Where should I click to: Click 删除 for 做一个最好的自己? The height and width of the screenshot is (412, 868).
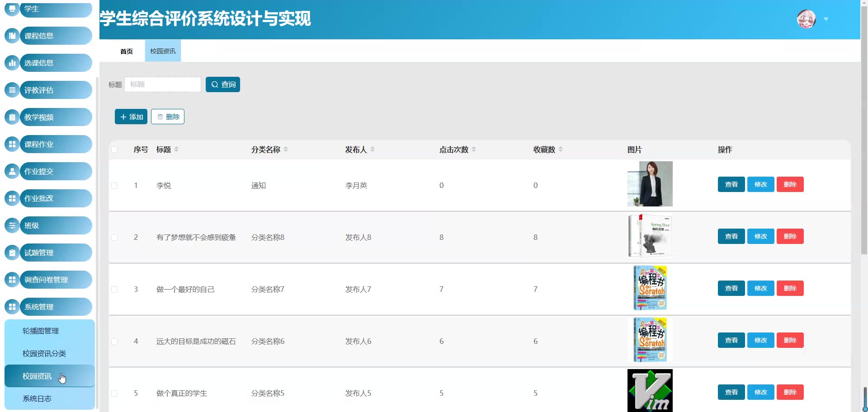tap(790, 288)
